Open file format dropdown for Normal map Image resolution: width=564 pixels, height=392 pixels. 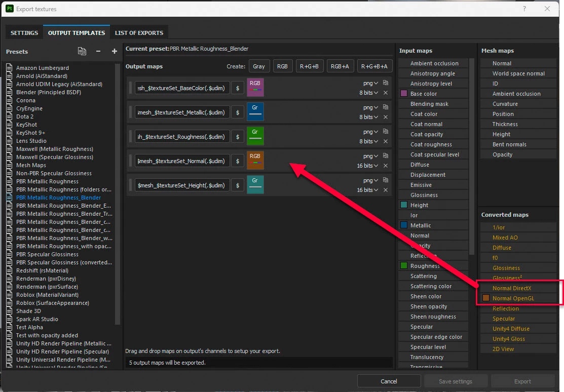370,156
